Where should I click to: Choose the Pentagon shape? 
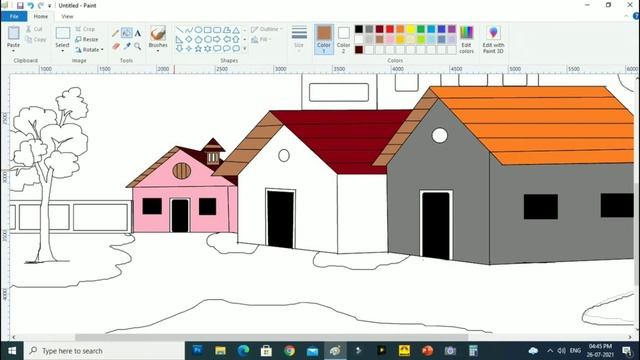click(198, 40)
